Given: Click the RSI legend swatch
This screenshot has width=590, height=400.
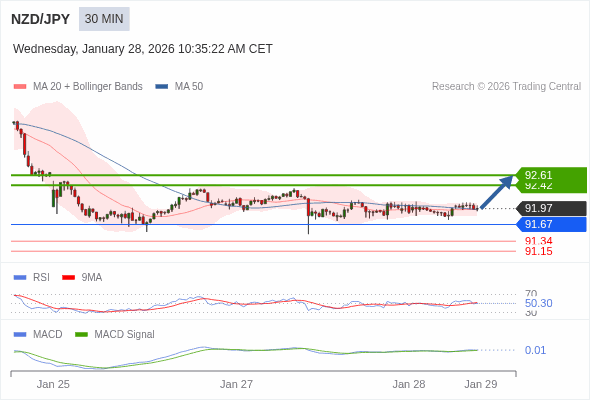Looking at the screenshot, I should [x=20, y=278].
